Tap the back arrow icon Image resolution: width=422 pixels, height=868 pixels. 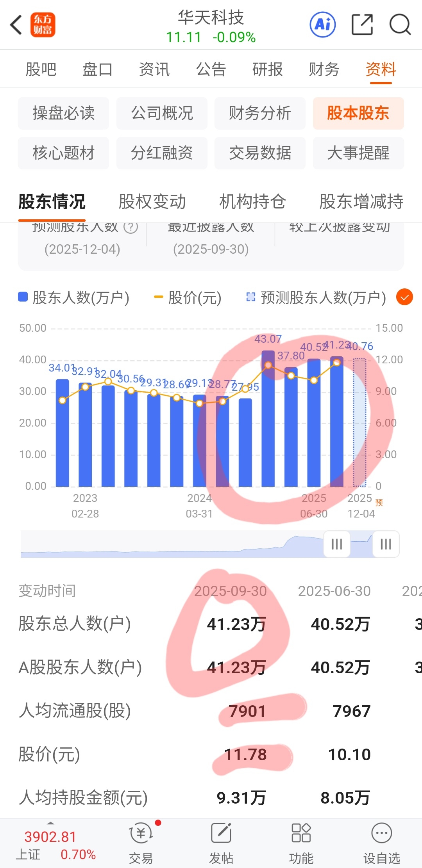tap(16, 25)
